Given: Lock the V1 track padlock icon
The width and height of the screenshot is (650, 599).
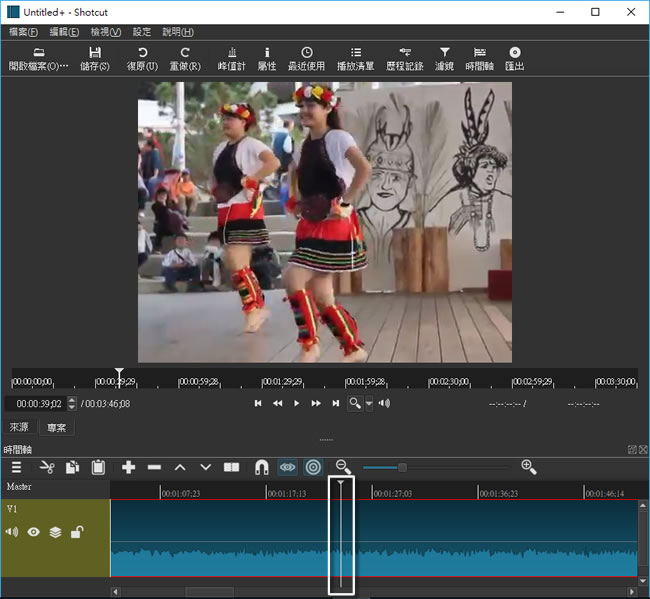Looking at the screenshot, I should tap(77, 531).
